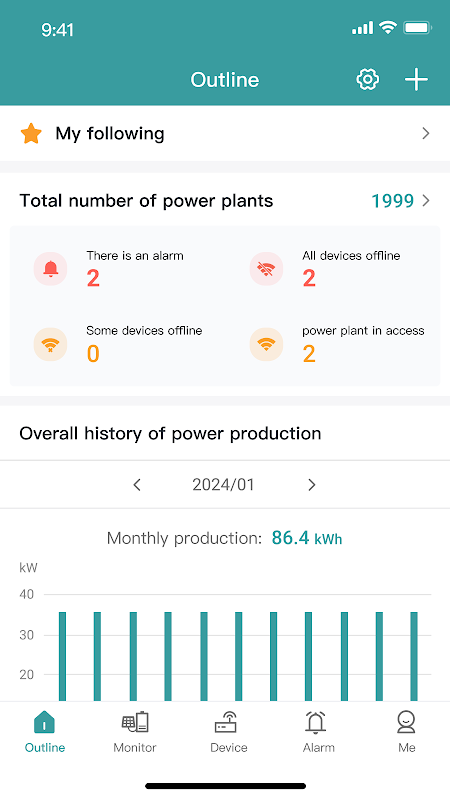This screenshot has width=450, height=800.
Task: Switch to the Monitor tab
Action: click(x=135, y=732)
